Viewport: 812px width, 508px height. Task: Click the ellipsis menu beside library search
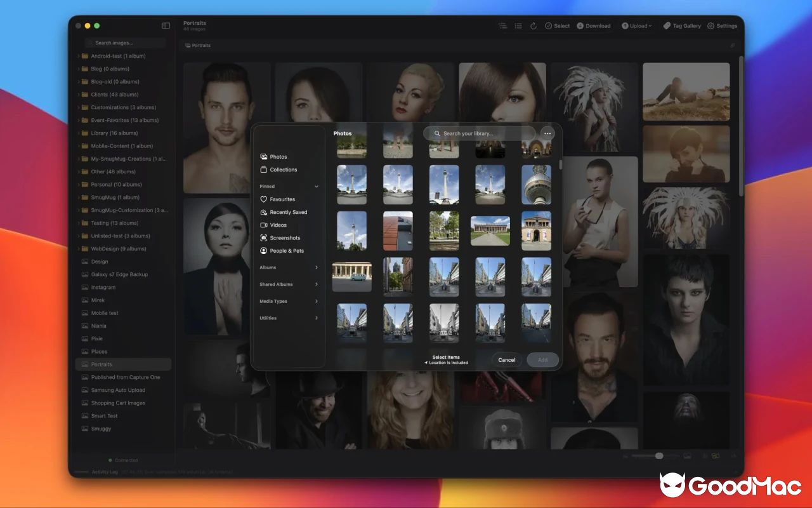pos(546,133)
